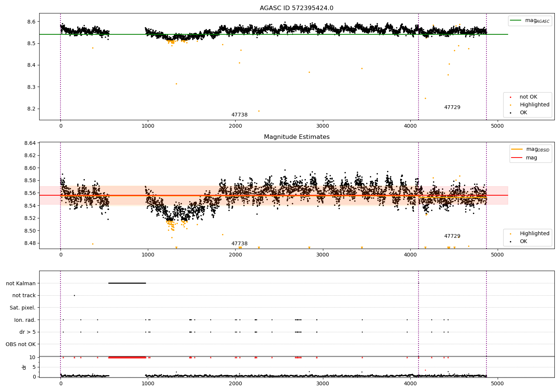Click the 'AGASC ID 572395424.0' plot title
The height and width of the screenshot is (392, 560).
click(296, 8)
